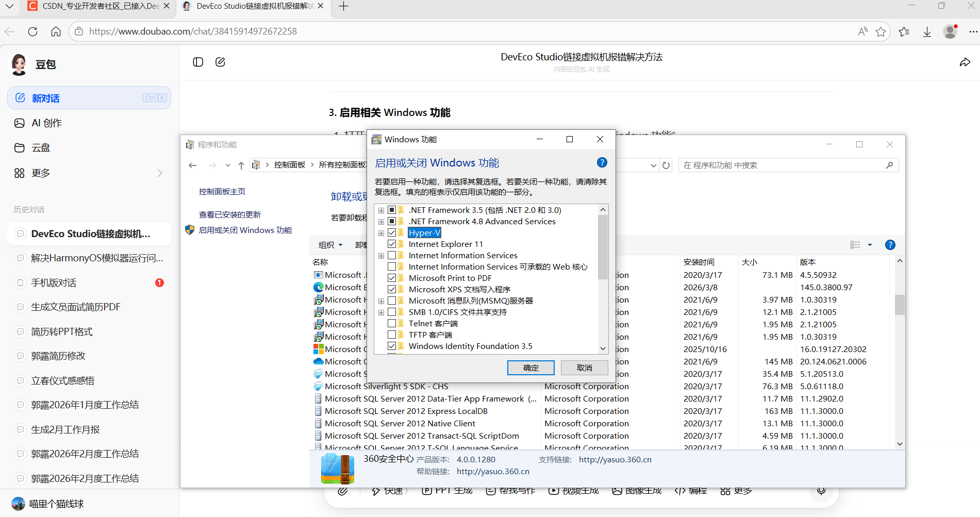Click the view mode icon in Programs list
Image resolution: width=980 pixels, height=517 pixels.
855,245
